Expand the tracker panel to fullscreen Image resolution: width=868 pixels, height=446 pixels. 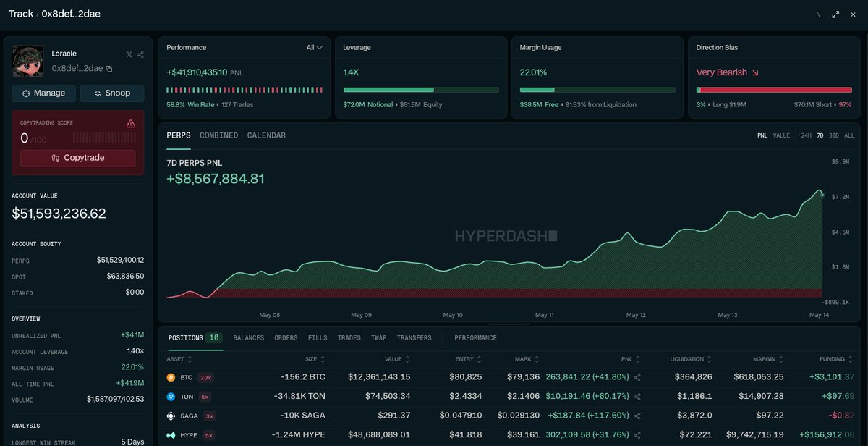[x=835, y=14]
